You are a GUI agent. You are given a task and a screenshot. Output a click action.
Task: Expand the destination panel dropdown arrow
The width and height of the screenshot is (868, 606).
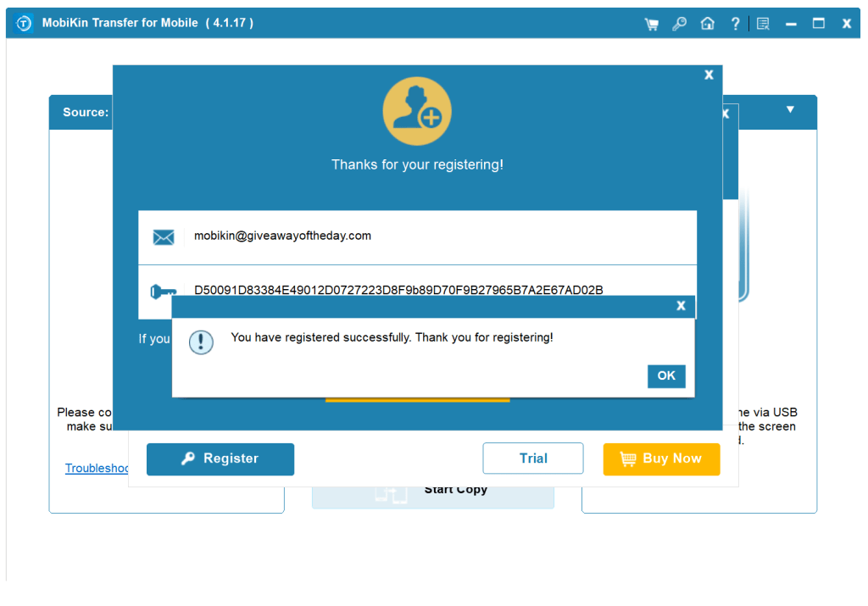790,109
